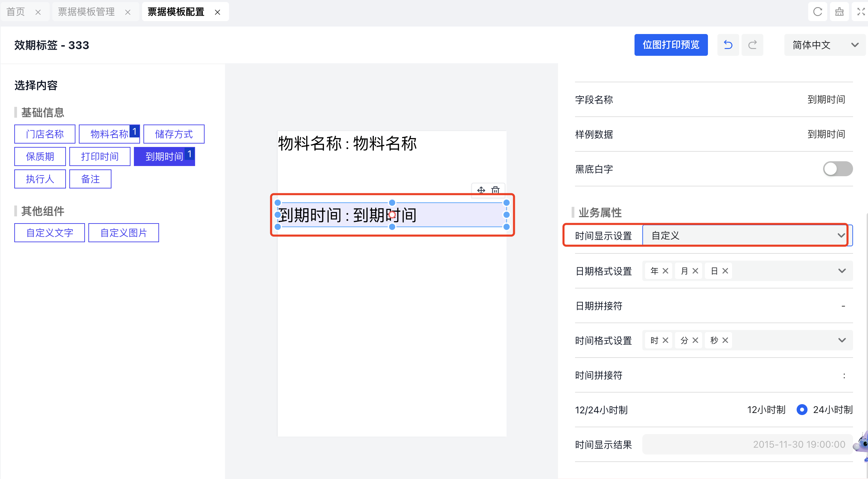Click the delete trash icon above selected field
The height and width of the screenshot is (479, 868).
click(x=496, y=190)
